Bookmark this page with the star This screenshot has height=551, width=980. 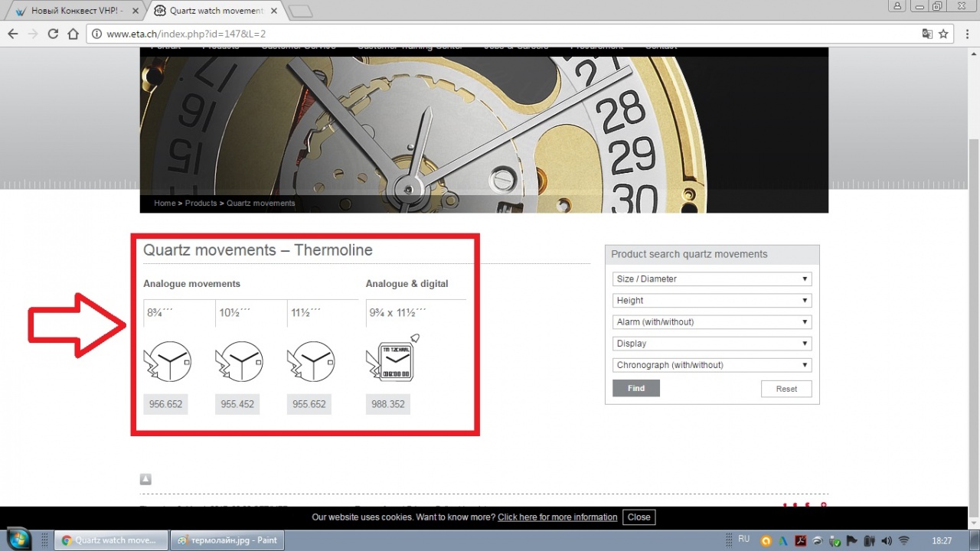943,34
